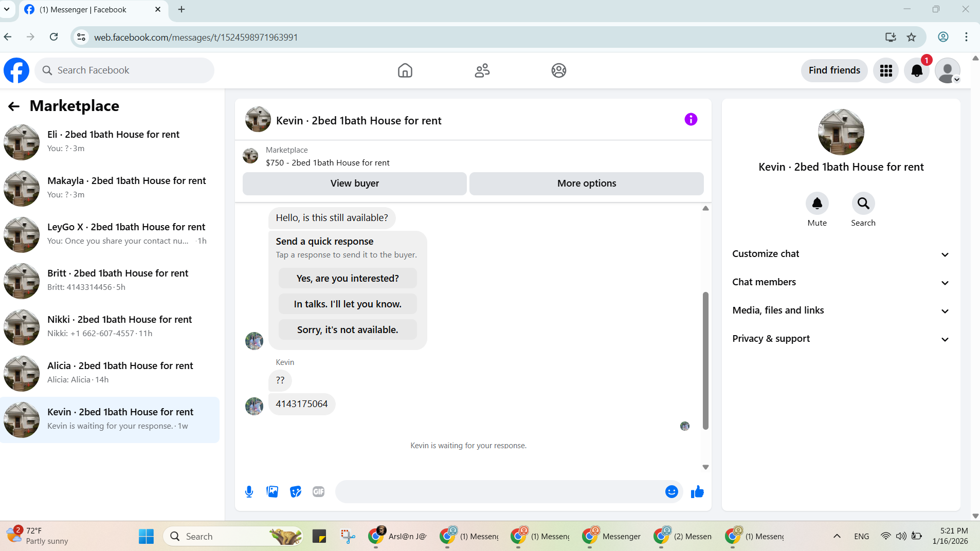Open Friends icon in top navigation
The height and width of the screenshot is (551, 980).
pos(482,70)
